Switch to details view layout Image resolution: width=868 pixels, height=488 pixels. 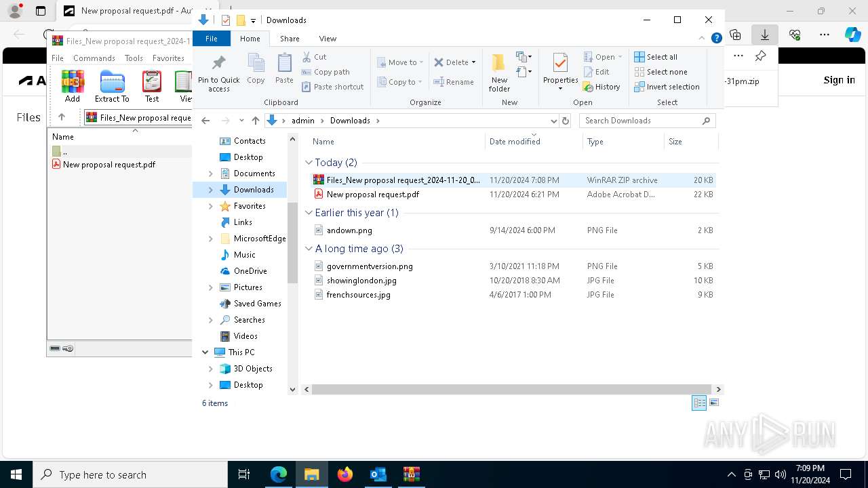point(699,403)
